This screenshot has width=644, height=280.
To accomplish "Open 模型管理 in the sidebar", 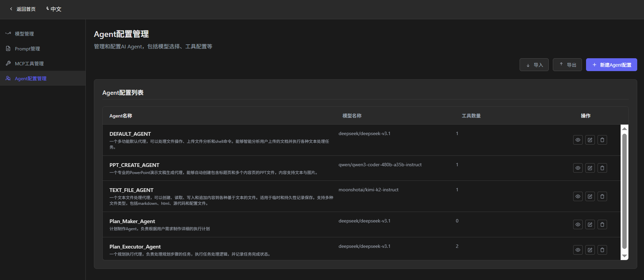I will tap(43, 34).
